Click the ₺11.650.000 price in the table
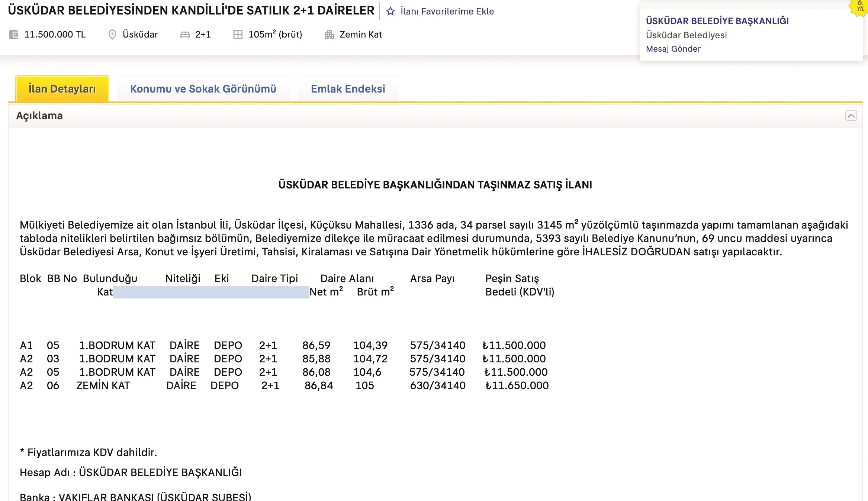 click(x=517, y=385)
